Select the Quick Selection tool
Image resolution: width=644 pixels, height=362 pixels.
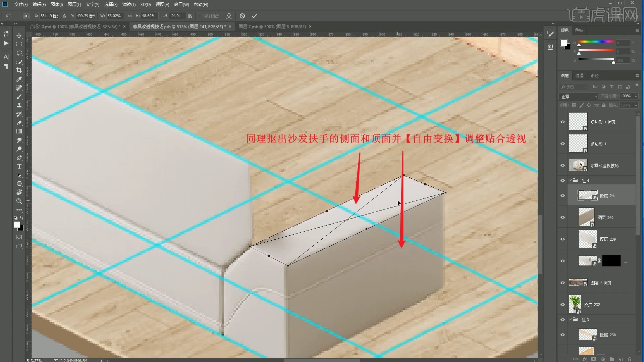(19, 62)
